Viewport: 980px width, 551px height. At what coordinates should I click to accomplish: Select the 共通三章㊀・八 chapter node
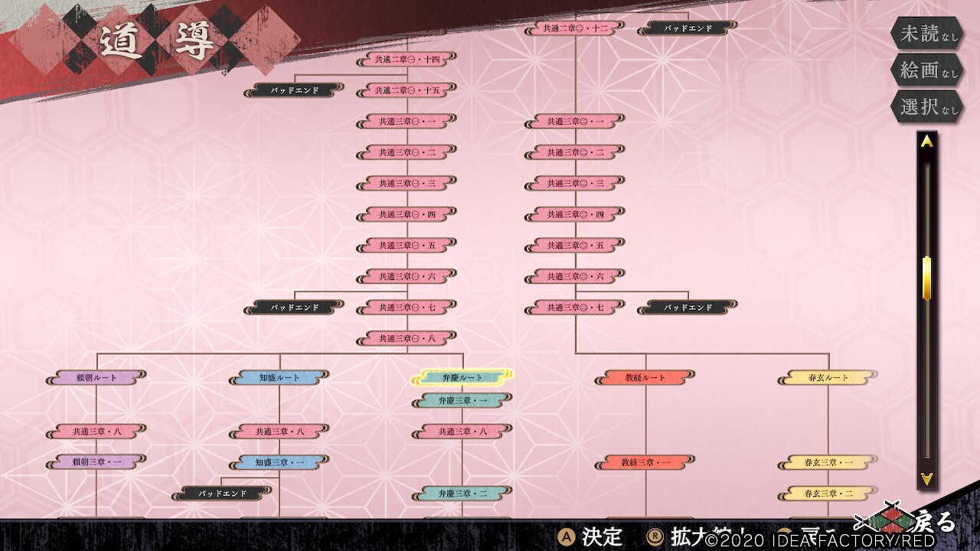tap(407, 337)
